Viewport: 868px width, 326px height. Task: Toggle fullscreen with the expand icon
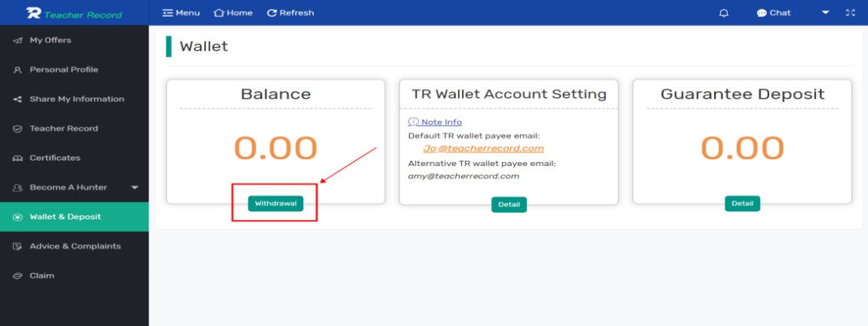click(x=850, y=13)
